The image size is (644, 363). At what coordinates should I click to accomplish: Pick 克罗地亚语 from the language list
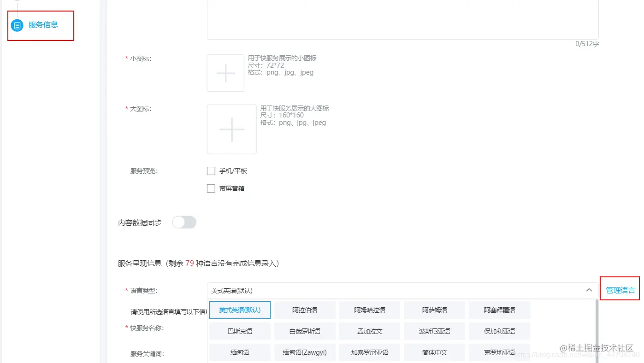tap(499, 352)
